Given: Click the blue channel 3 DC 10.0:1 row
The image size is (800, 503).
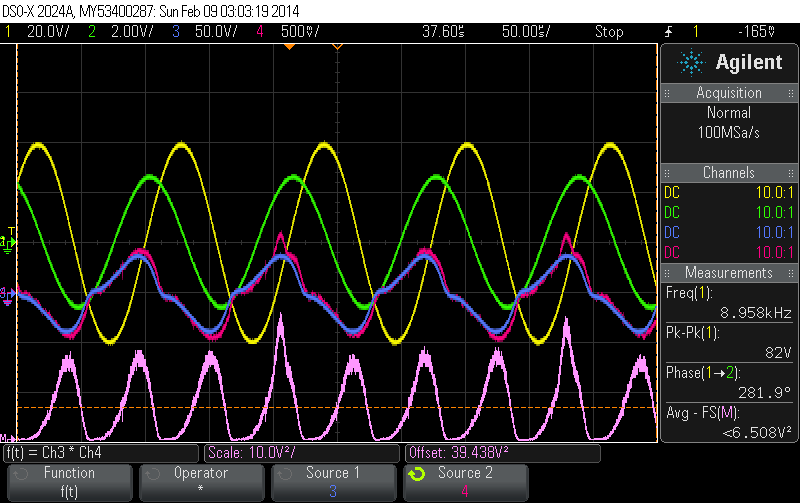Looking at the screenshot, I should click(x=729, y=232).
